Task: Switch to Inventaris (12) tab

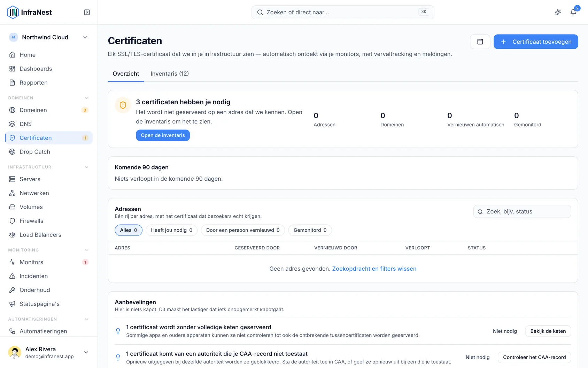Action: (x=170, y=74)
